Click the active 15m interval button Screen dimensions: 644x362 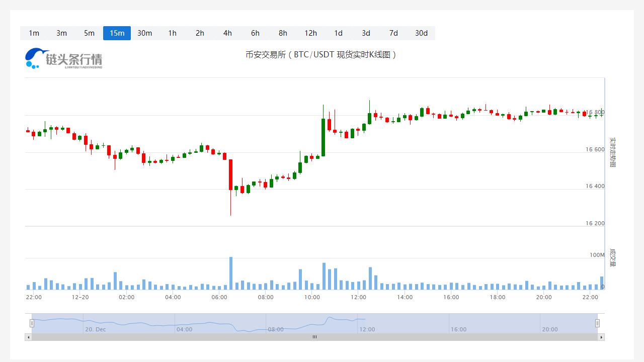pyautogui.click(x=117, y=33)
